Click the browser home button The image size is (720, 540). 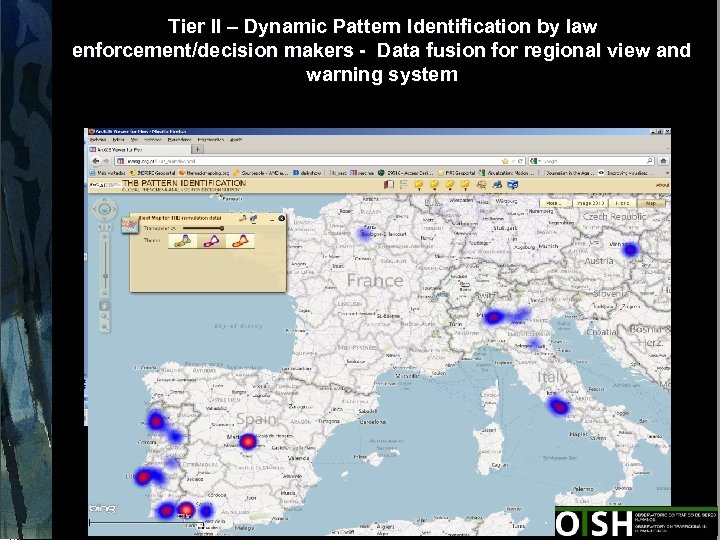pyautogui.click(x=663, y=161)
